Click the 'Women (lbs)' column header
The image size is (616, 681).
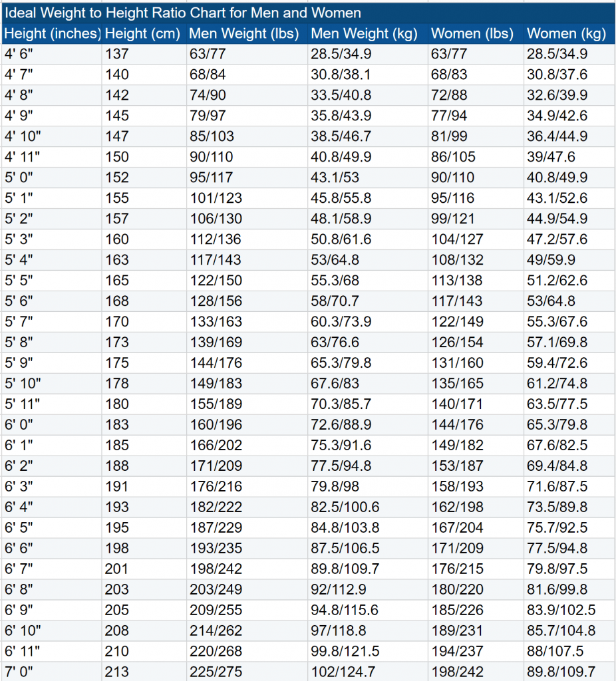point(476,33)
